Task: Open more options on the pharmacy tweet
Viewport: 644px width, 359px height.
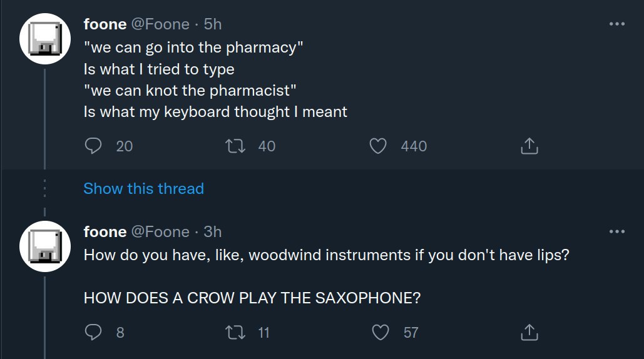Action: (616, 24)
